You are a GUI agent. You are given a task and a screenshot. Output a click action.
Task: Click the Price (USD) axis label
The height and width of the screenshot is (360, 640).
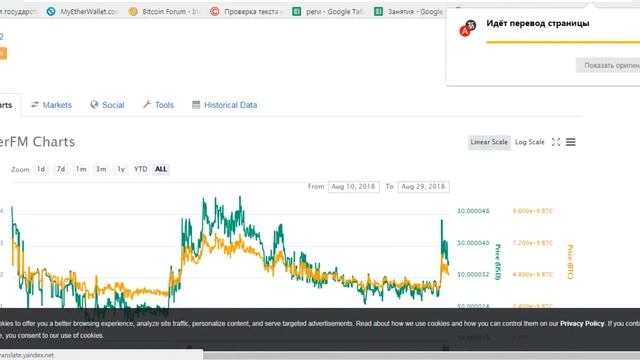click(498, 262)
